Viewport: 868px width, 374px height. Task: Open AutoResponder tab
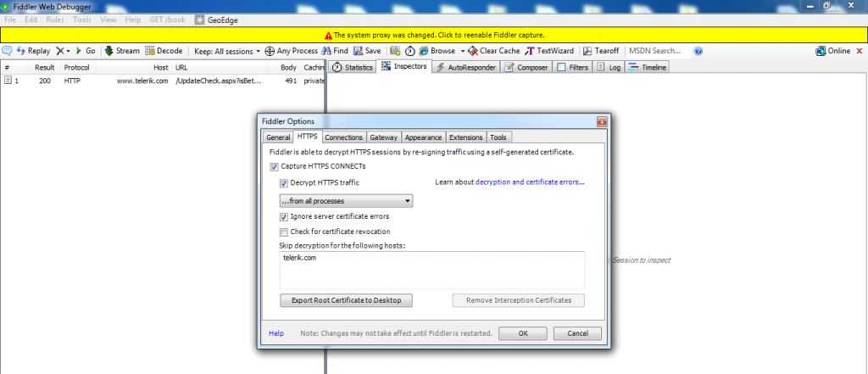tap(467, 68)
